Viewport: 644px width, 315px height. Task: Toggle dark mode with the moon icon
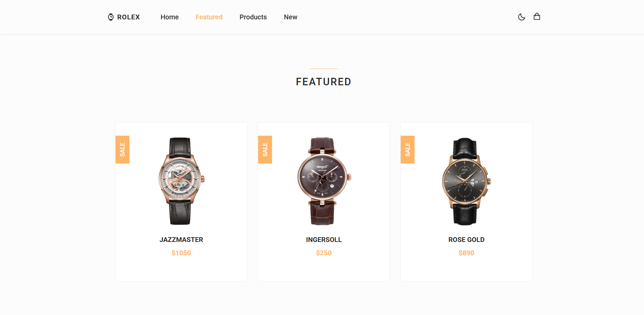coord(521,17)
